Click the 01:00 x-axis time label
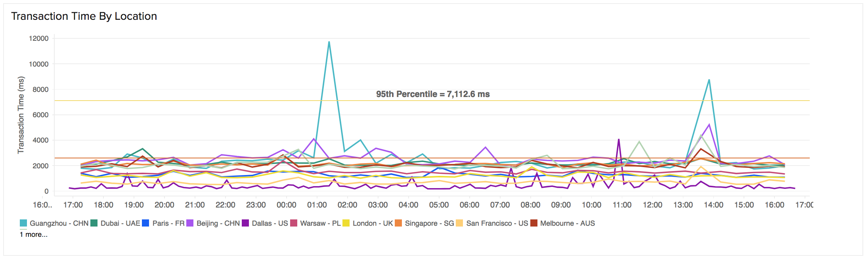The width and height of the screenshot is (868, 259). pos(317,205)
